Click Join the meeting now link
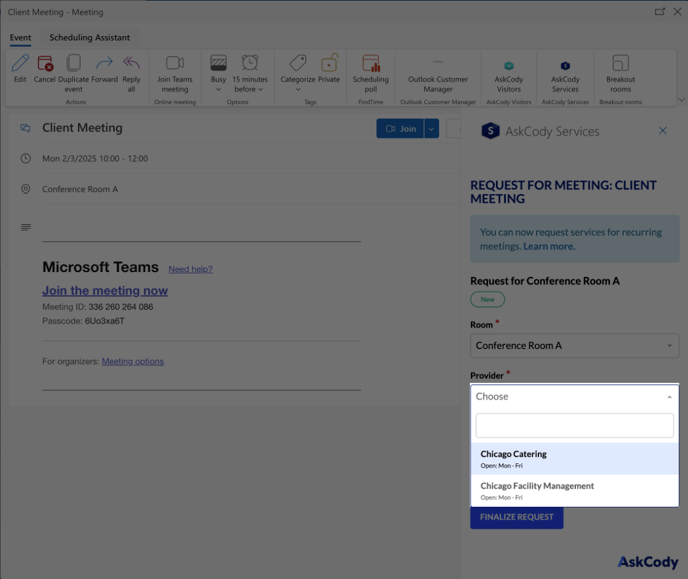This screenshot has width=688, height=579. pyautogui.click(x=105, y=290)
